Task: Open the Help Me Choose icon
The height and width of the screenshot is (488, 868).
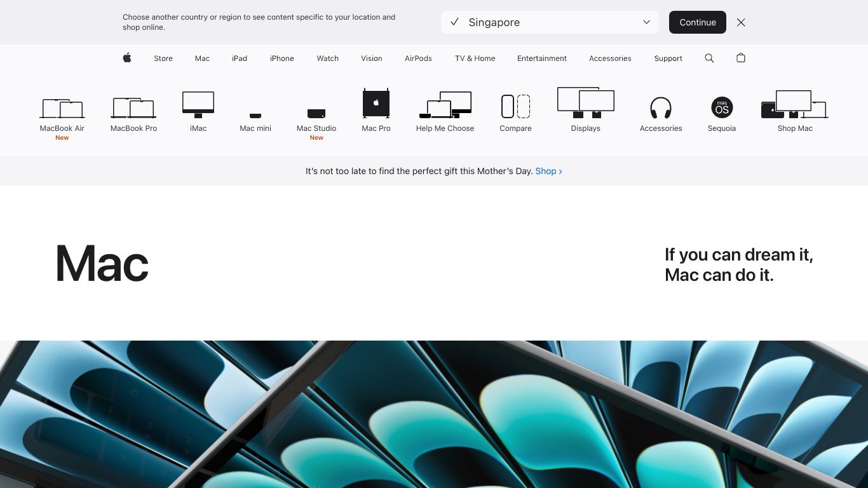Action: [445, 105]
